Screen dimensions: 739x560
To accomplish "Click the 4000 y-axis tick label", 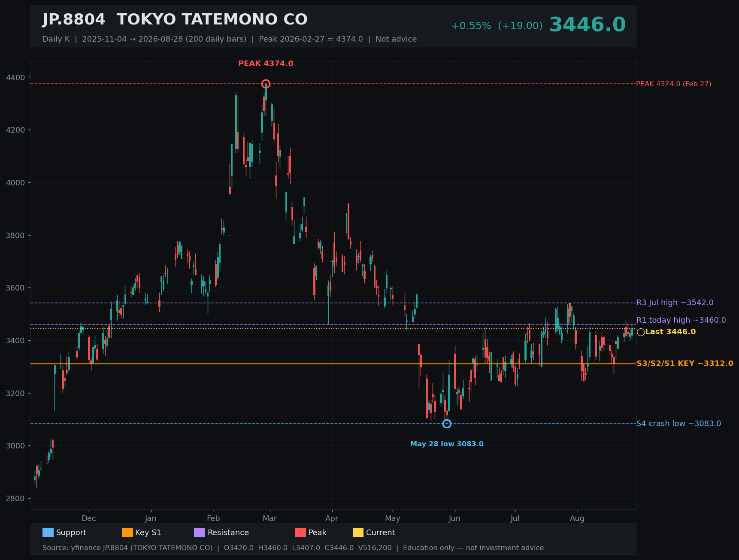I will coord(16,183).
